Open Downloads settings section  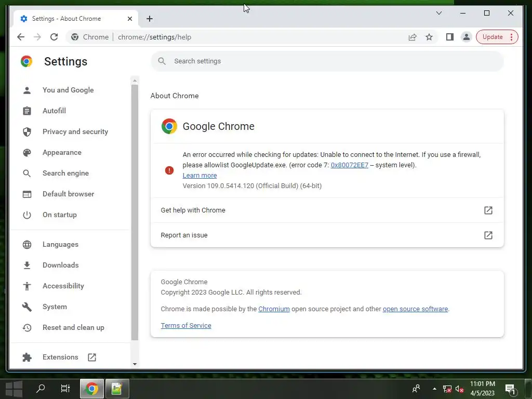60,265
